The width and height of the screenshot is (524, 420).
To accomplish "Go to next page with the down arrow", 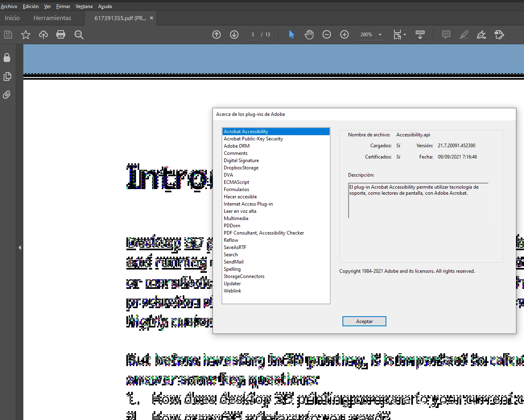I will click(234, 35).
